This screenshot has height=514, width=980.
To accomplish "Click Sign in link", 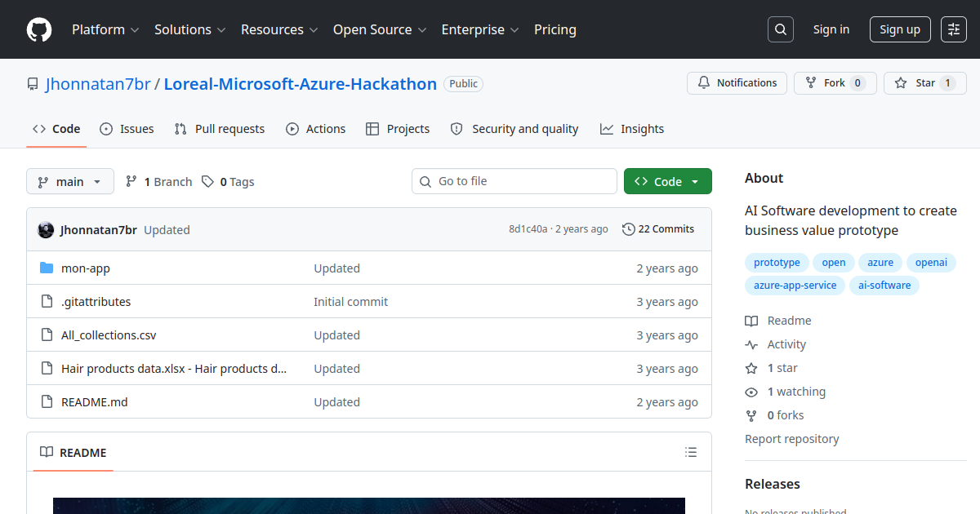I will 831,29.
